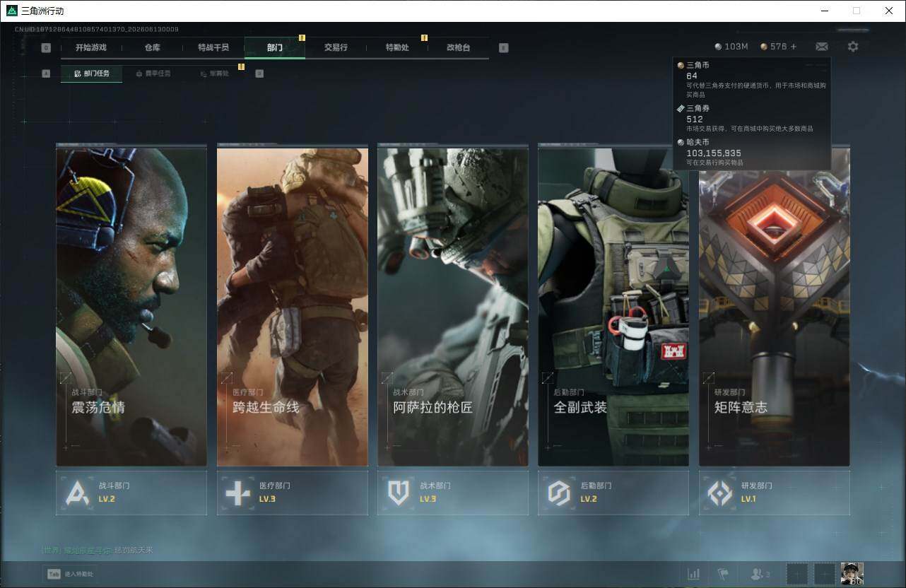The height and width of the screenshot is (588, 906).
Task: Click the 后勤部门 hexagon emblem icon
Action: (x=559, y=493)
